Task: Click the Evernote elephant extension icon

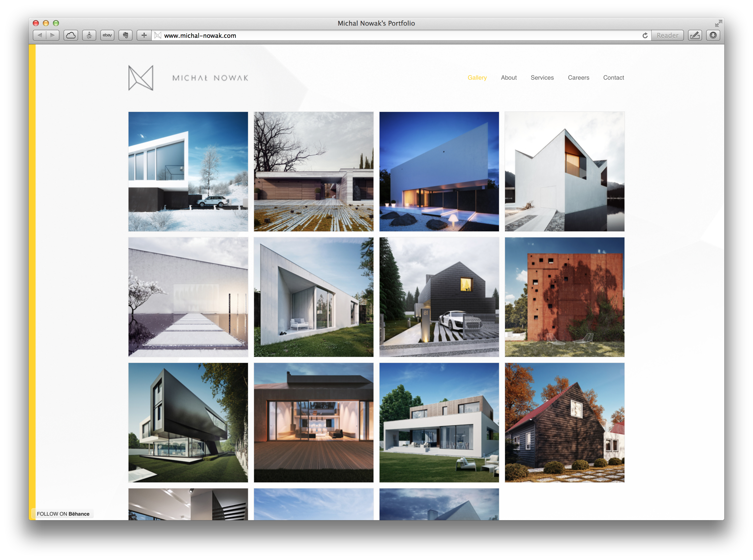Action: [x=126, y=35]
